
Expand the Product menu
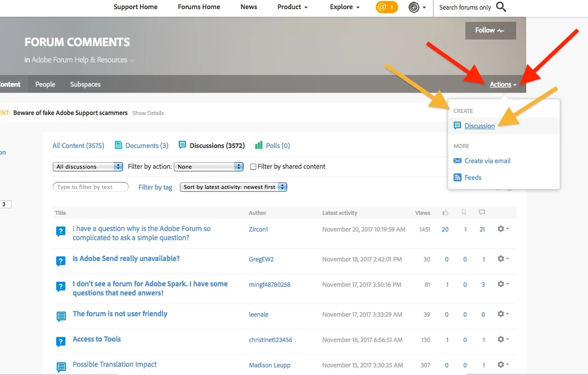tap(293, 7)
